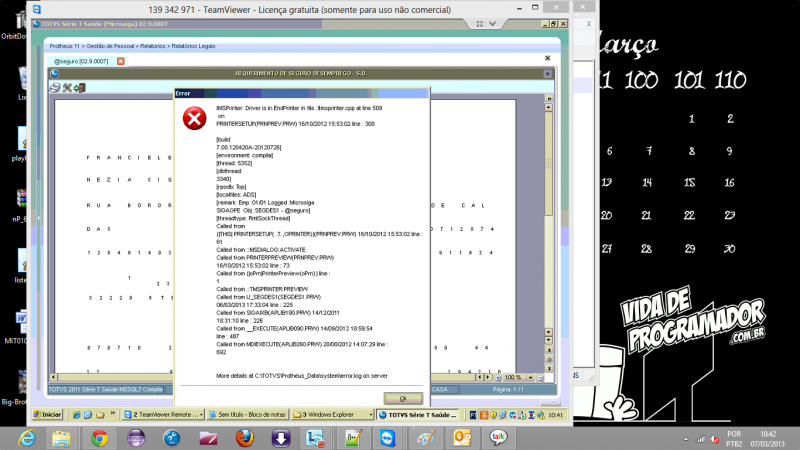Click the 100 % zoom field
This screenshot has height=450, width=800.
514,378
